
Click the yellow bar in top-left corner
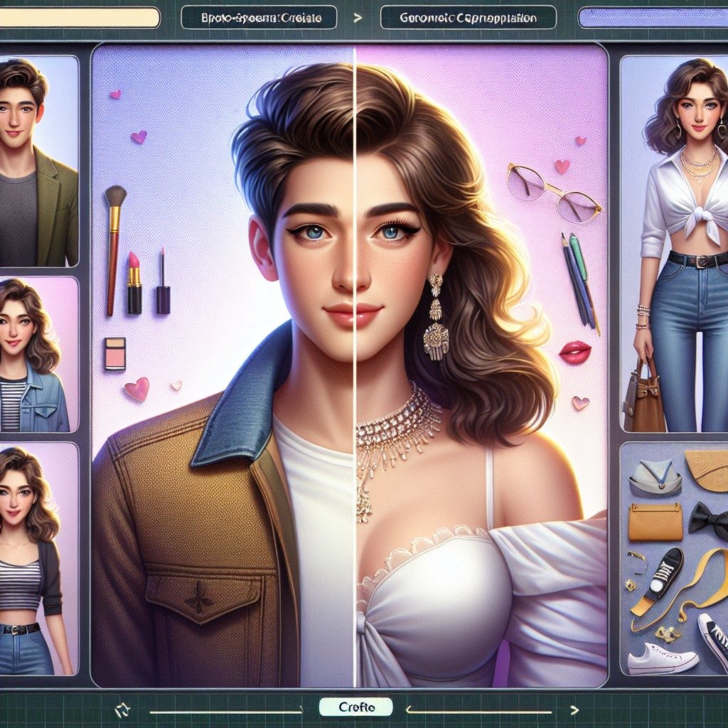pos(80,17)
